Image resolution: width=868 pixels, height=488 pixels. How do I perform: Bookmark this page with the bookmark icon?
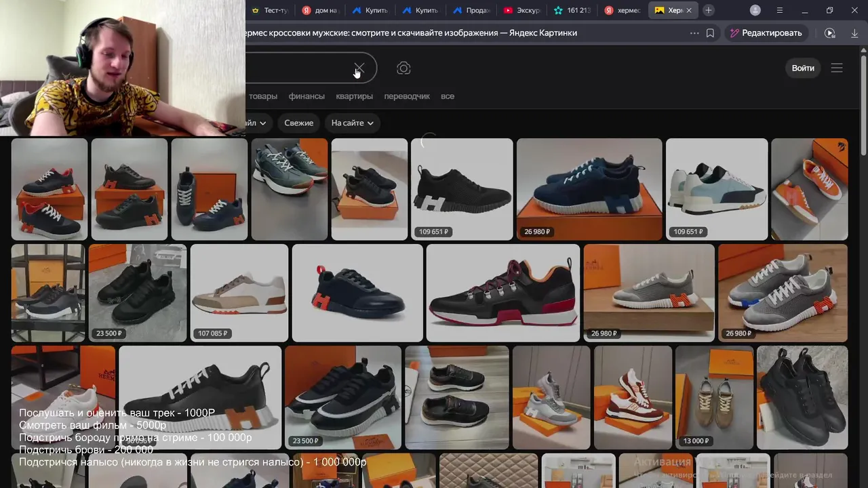click(x=710, y=33)
